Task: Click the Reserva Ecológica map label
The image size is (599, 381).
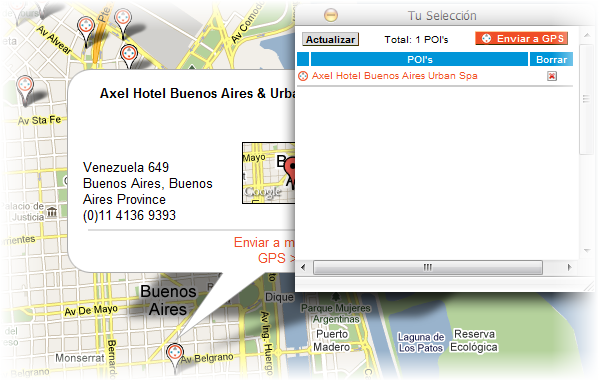Action: [x=474, y=340]
